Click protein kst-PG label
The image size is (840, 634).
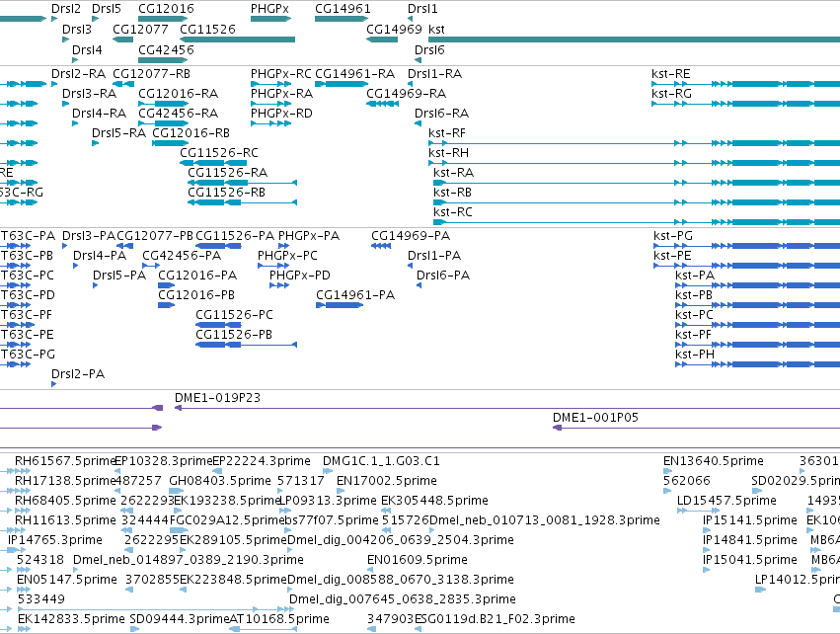click(x=673, y=236)
